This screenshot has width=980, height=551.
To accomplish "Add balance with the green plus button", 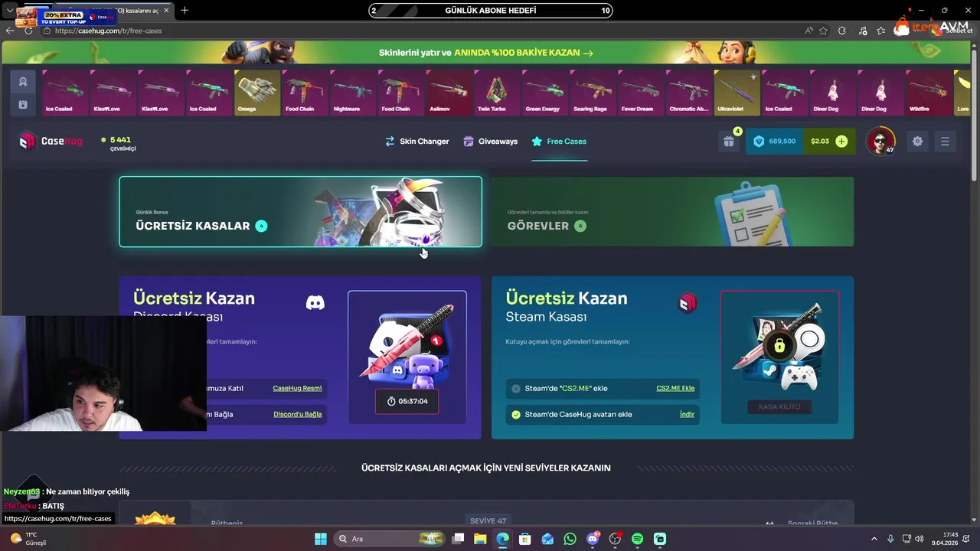I will tap(841, 142).
